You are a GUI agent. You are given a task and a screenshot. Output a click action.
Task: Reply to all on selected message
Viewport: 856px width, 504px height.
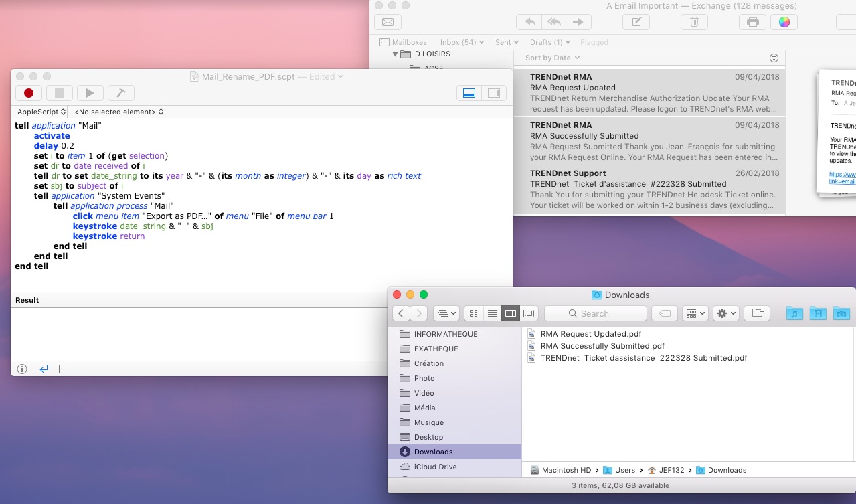point(554,22)
